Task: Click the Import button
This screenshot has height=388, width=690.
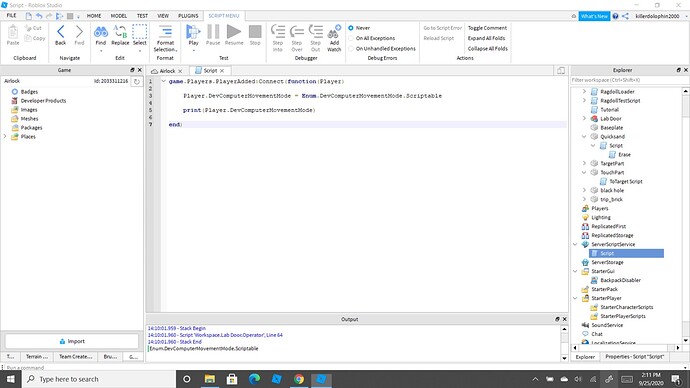Action: pyautogui.click(x=72, y=341)
